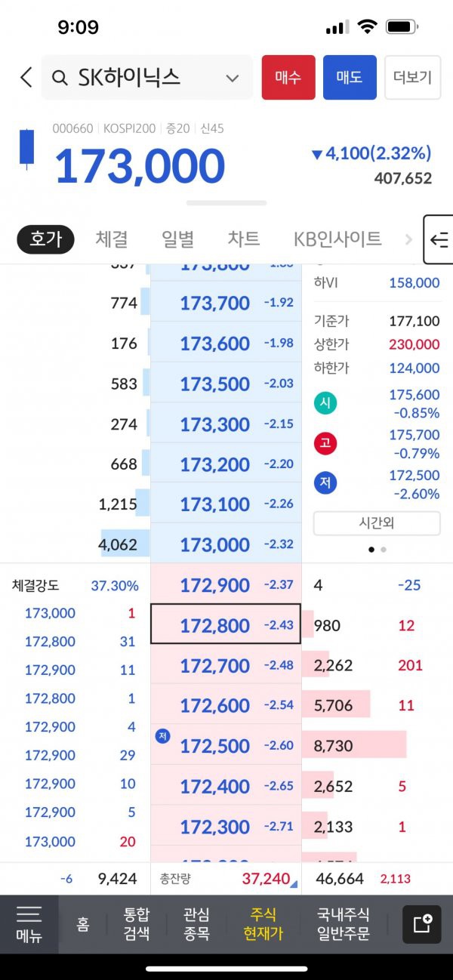Tap the search magnifier icon
Screen dimensions: 453x980
tap(60, 78)
